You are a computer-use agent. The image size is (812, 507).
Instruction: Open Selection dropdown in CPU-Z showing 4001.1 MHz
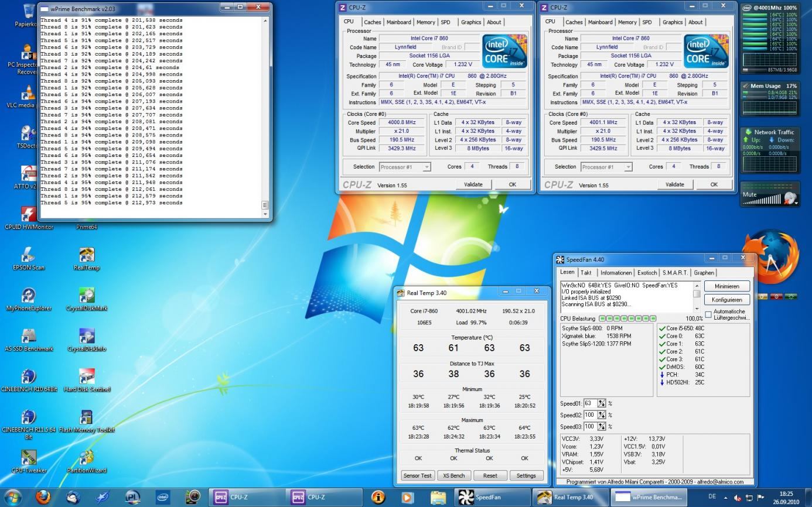click(x=606, y=167)
